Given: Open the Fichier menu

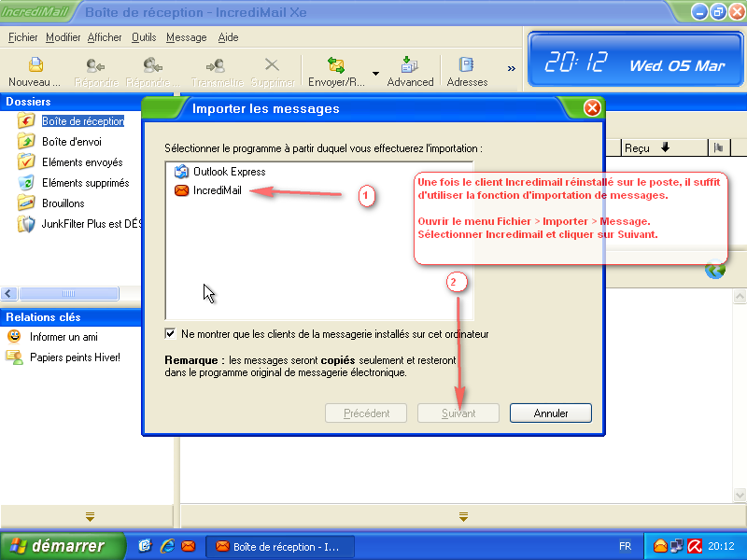Looking at the screenshot, I should 22,37.
